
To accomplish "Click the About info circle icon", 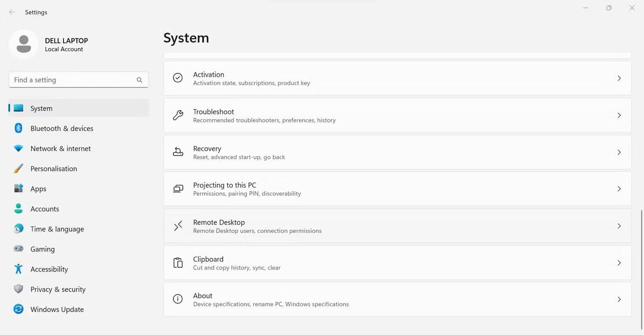I will [178, 299].
